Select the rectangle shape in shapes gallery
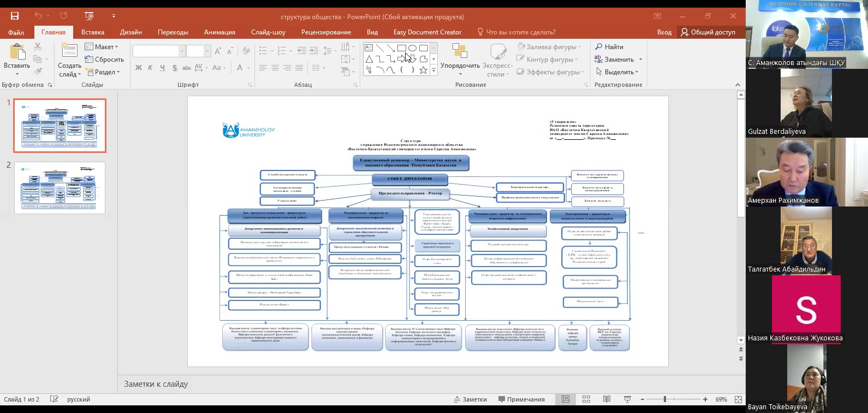The width and height of the screenshot is (868, 413). (x=402, y=48)
